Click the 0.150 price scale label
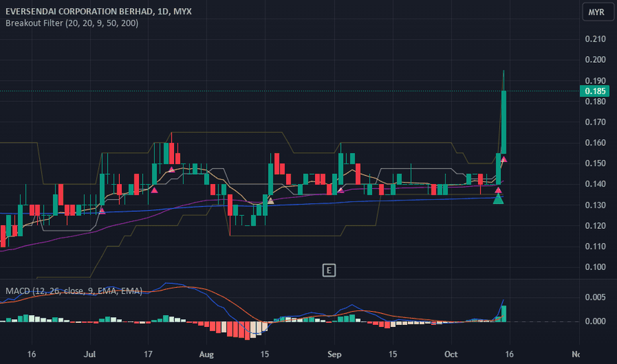 tap(595, 163)
